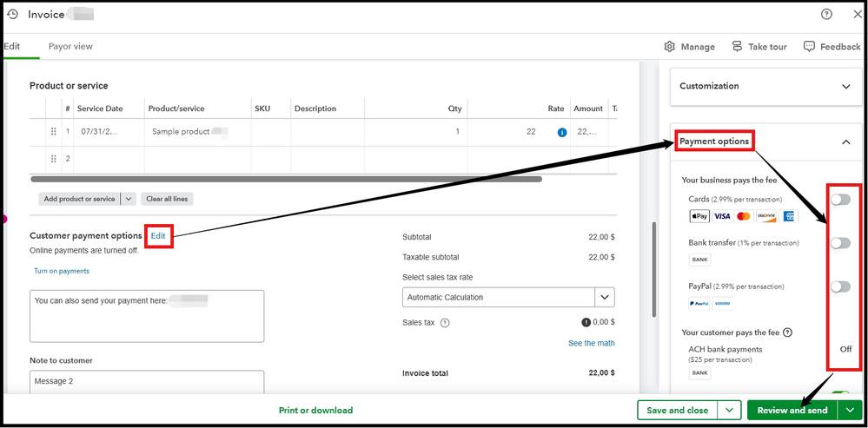Click the Turn on payments link
Viewport: 868px width, 428px height.
pyautogui.click(x=62, y=271)
